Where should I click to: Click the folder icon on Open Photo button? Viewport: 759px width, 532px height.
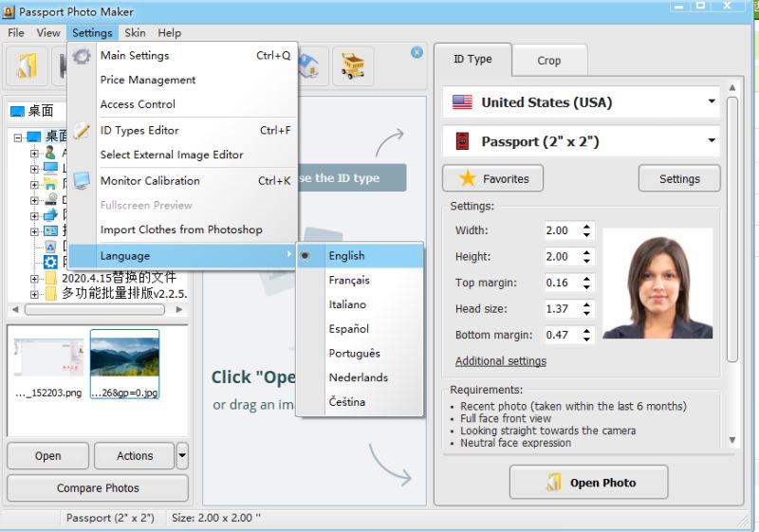554,482
